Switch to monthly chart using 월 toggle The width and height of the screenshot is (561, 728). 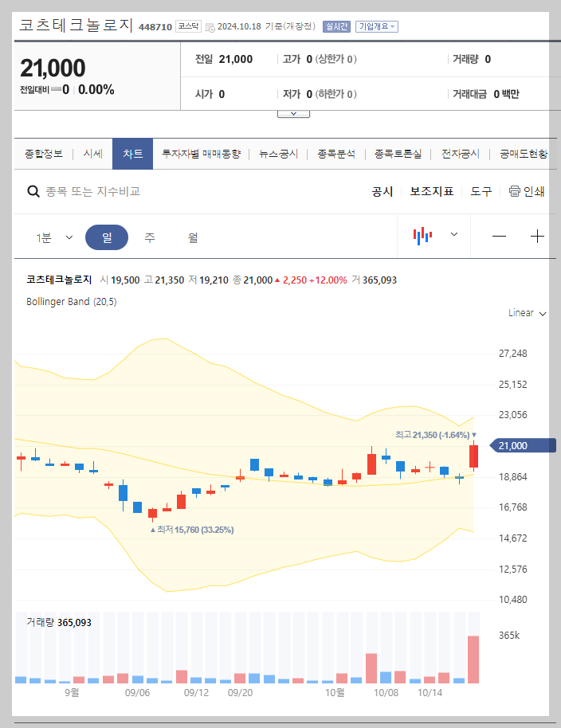coord(191,237)
